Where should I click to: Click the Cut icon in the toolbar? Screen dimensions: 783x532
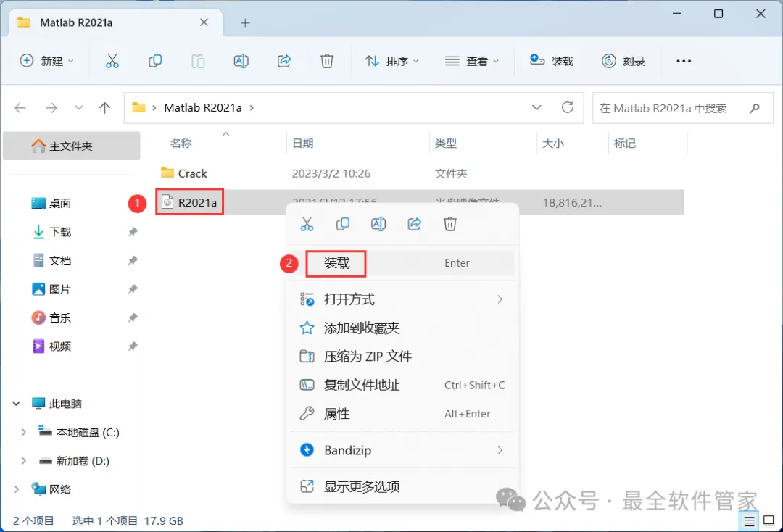click(112, 61)
